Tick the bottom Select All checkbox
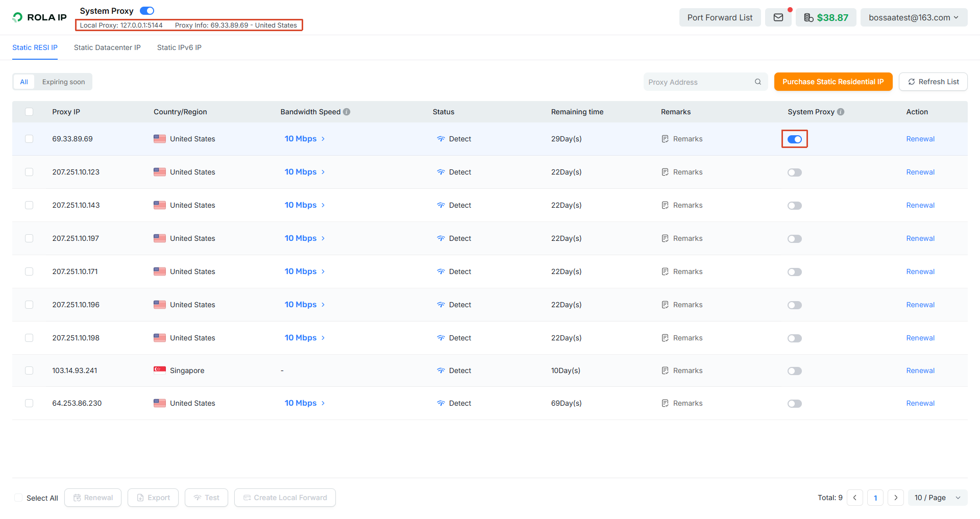 pyautogui.click(x=18, y=498)
